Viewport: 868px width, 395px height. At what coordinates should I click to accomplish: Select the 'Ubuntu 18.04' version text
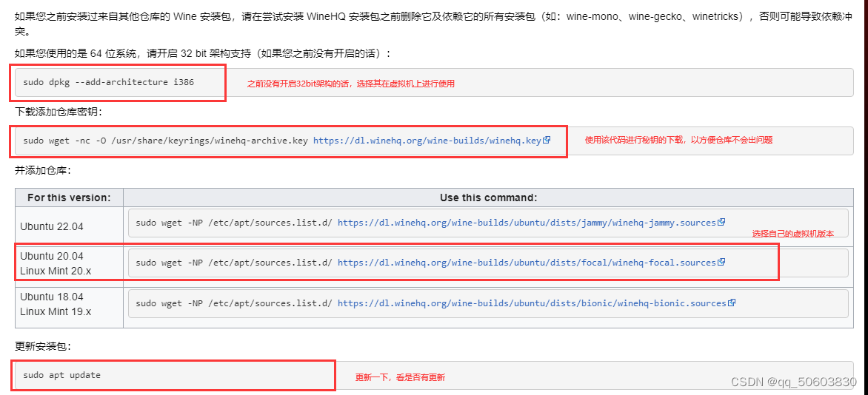(52, 297)
